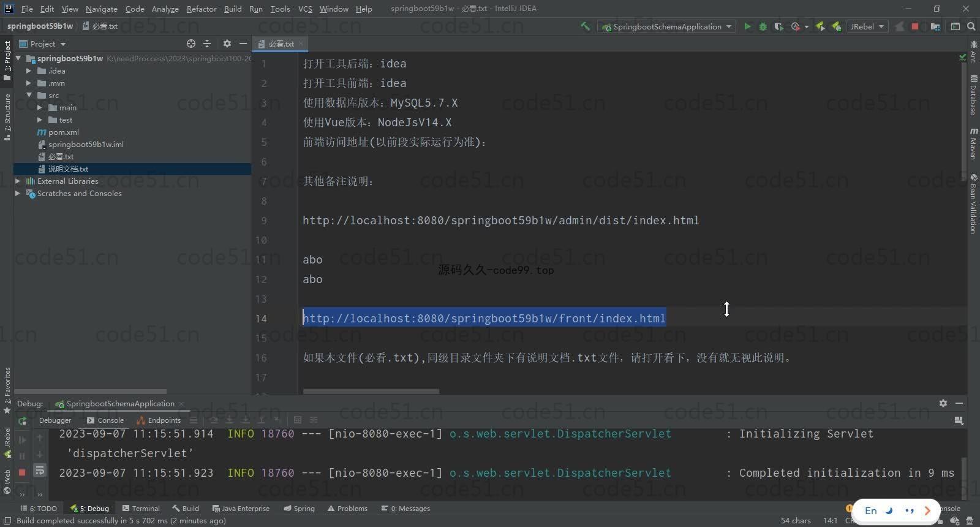Toggle tool window bars icon in status bar

pyautogui.click(x=7, y=520)
